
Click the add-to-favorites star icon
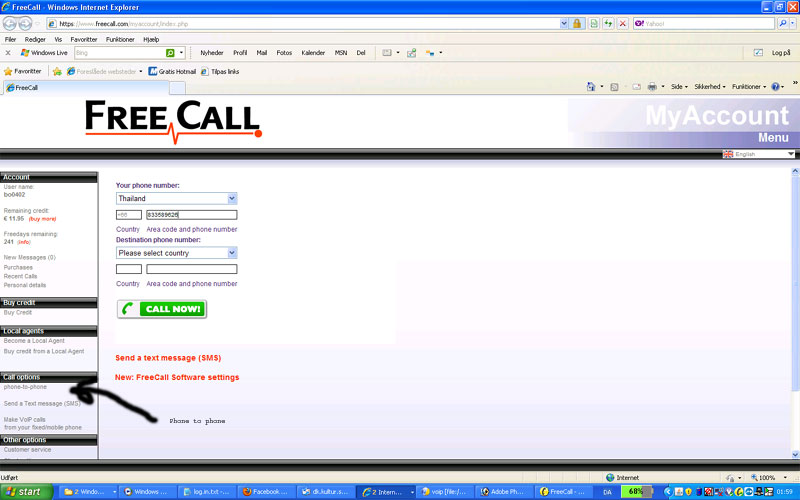pyautogui.click(x=57, y=71)
